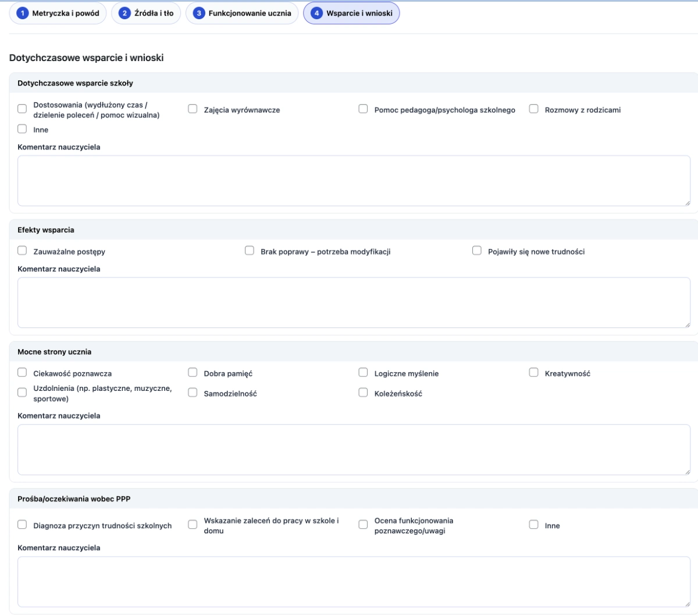
Task: Check the Logiczne myślenie option
Action: (363, 373)
